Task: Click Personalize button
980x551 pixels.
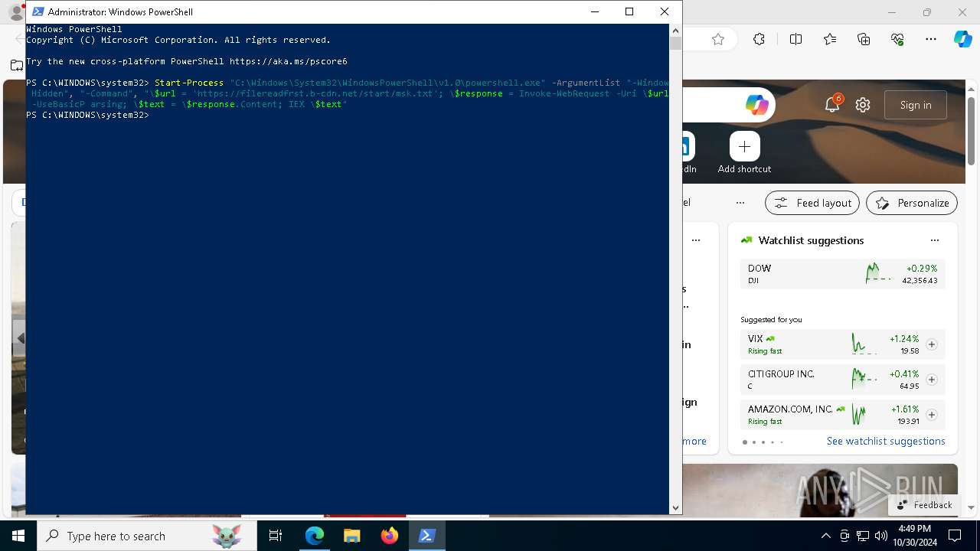Action: coord(912,203)
